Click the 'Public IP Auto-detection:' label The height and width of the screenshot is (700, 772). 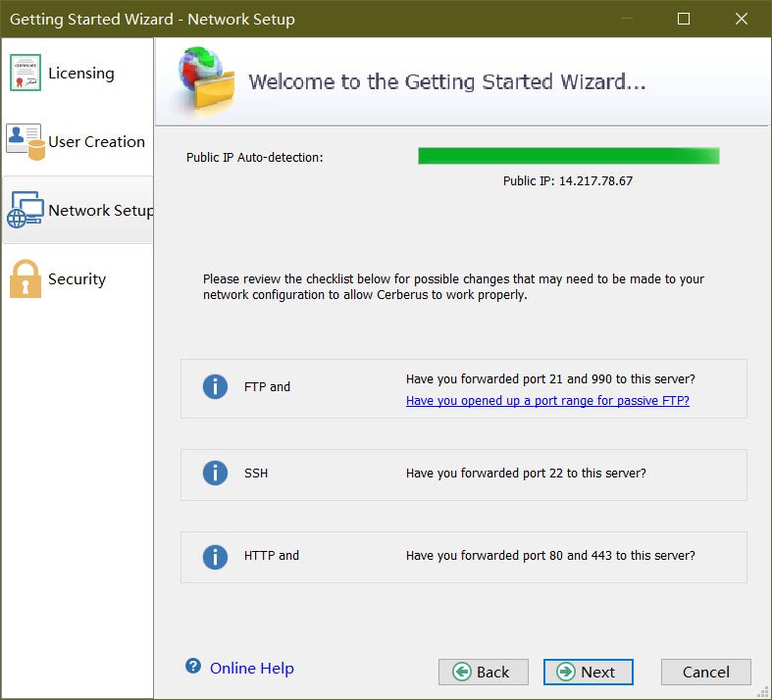[254, 158]
